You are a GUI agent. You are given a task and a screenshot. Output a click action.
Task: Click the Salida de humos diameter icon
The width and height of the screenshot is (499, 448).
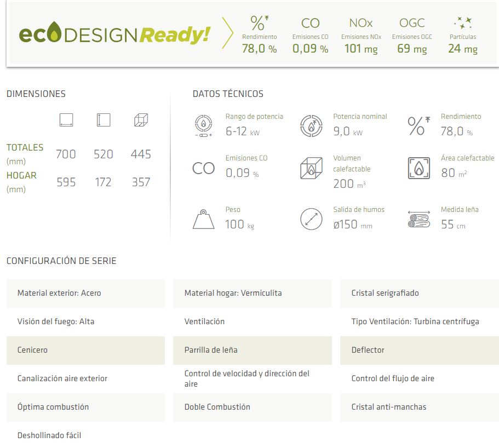point(311,219)
